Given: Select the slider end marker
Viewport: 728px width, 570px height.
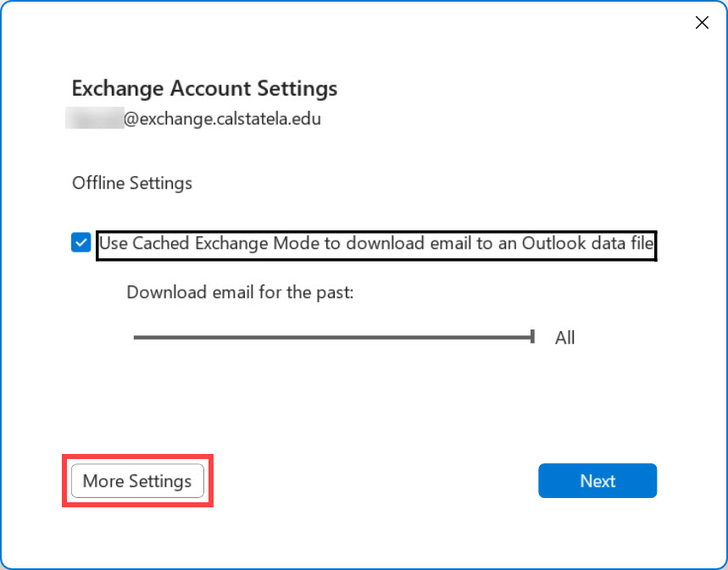Looking at the screenshot, I should [531, 336].
